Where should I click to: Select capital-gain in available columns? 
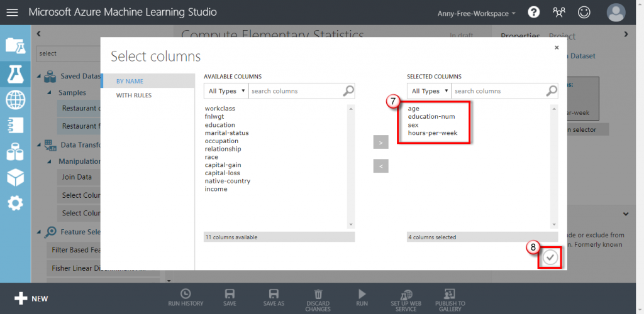pyautogui.click(x=223, y=165)
